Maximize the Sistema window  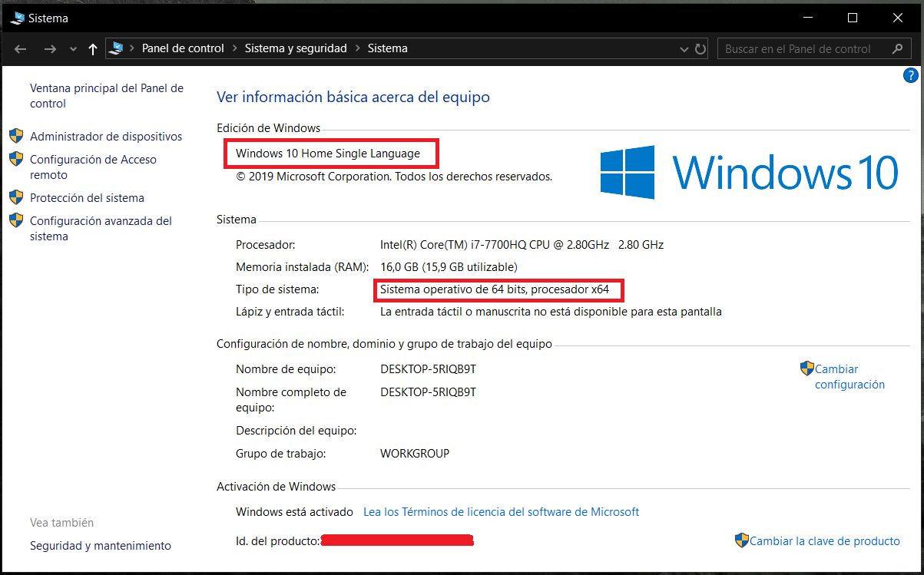[x=852, y=18]
